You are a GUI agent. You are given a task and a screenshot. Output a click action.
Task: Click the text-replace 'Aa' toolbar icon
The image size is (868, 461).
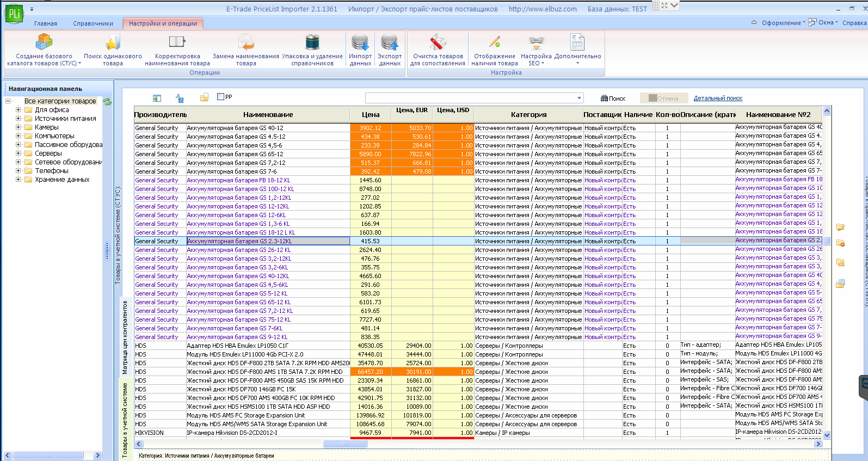180,98
